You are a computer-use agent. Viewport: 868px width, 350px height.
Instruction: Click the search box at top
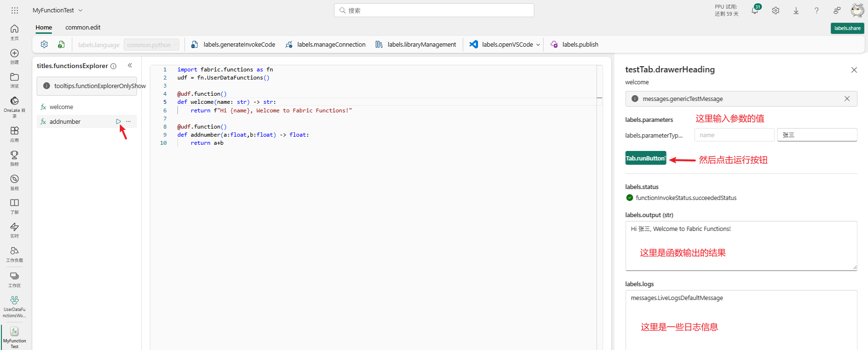tap(434, 10)
